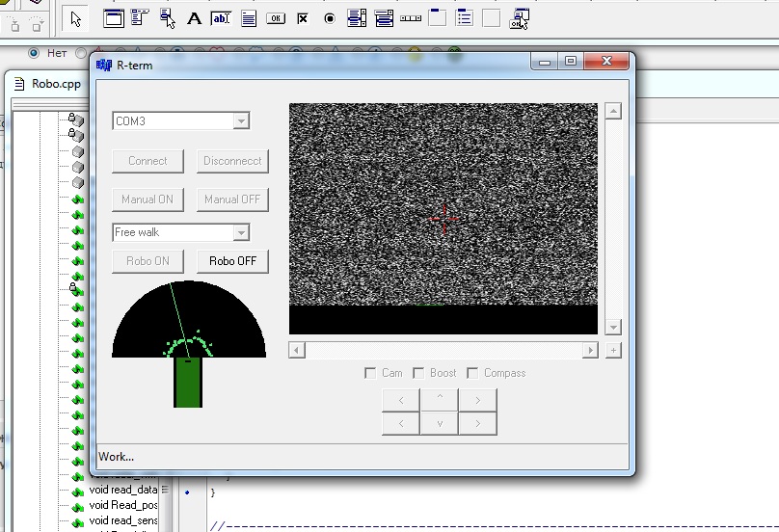Expand the Free walk mode dropdown
Viewport: 779px width, 532px height.
(x=241, y=232)
